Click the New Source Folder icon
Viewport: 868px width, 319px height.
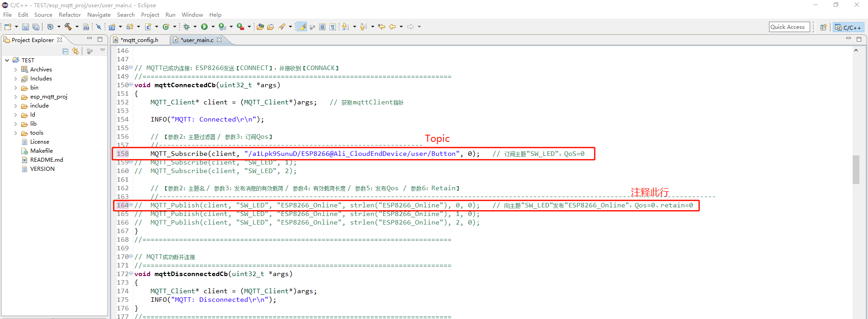point(130,27)
